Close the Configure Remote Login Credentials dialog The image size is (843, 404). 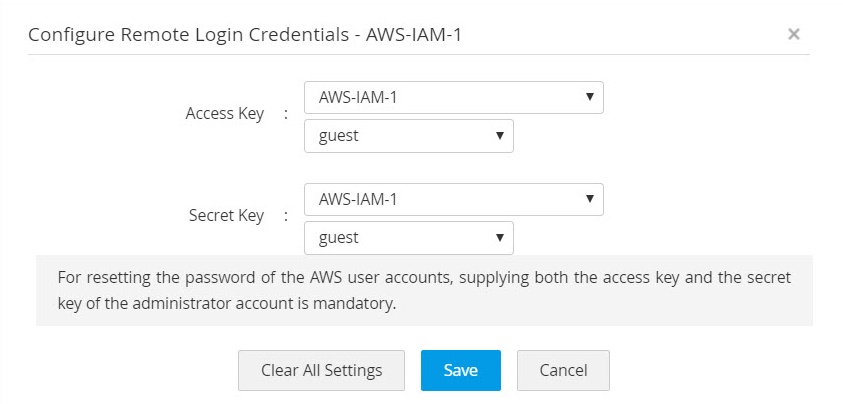(x=793, y=34)
